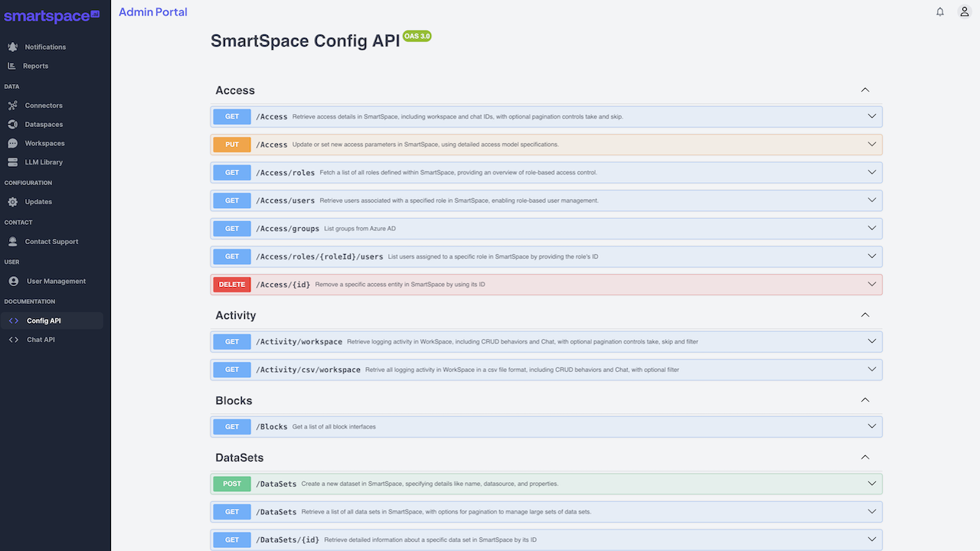Click the Activity section heading

tap(236, 315)
